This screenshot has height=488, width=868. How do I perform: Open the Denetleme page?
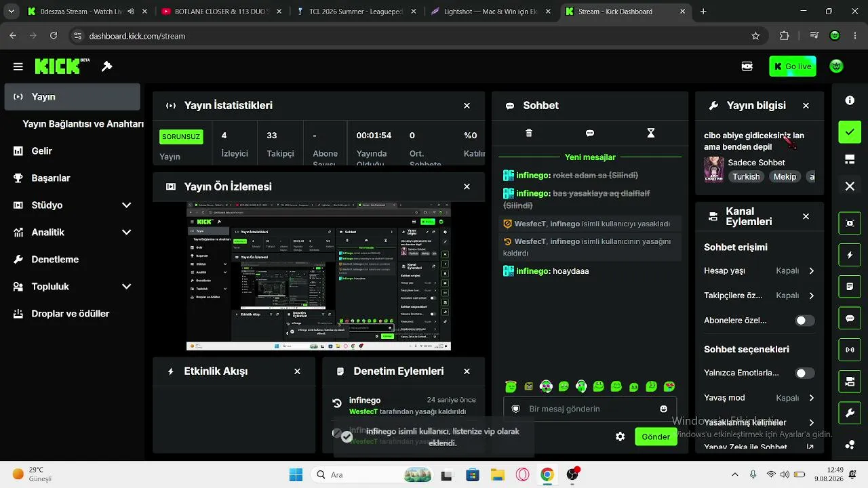72,260
